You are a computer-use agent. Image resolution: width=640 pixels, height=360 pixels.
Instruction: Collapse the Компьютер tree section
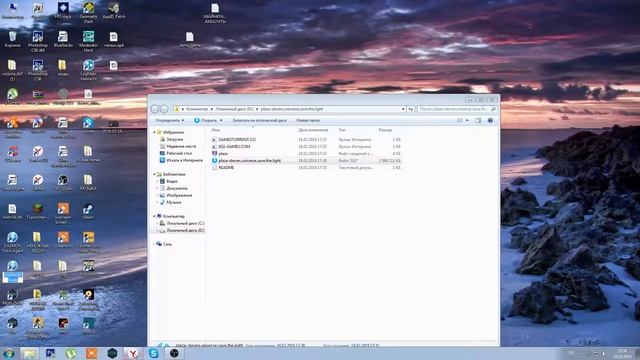(x=154, y=216)
